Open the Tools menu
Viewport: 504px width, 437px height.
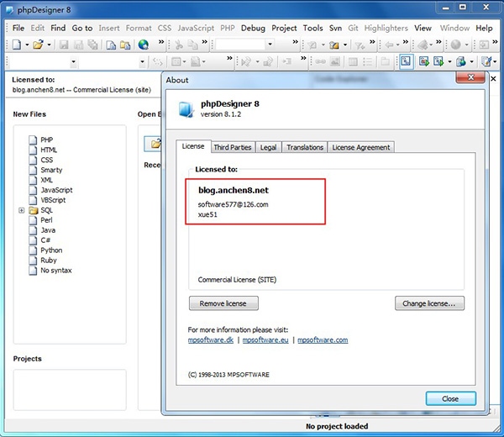click(x=312, y=28)
